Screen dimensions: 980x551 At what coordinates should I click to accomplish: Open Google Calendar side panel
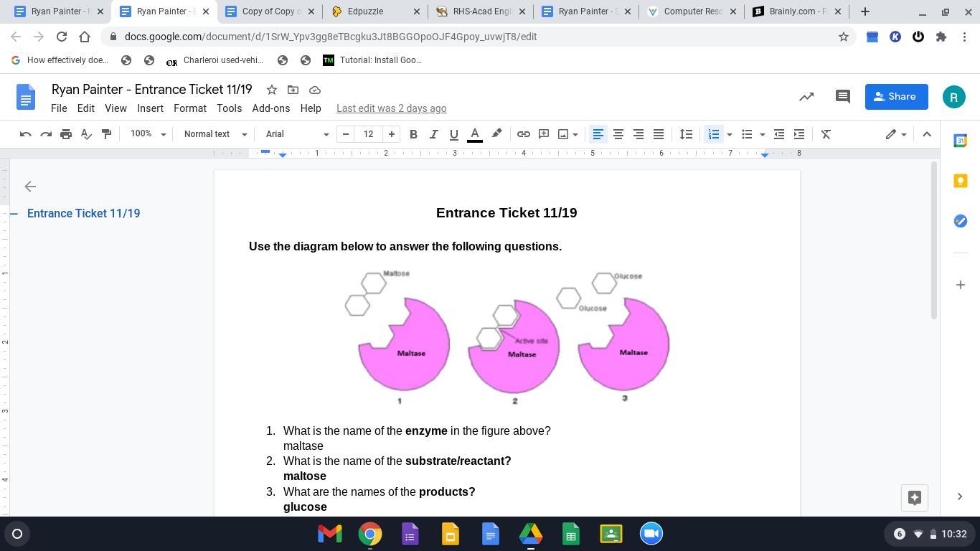pos(961,141)
